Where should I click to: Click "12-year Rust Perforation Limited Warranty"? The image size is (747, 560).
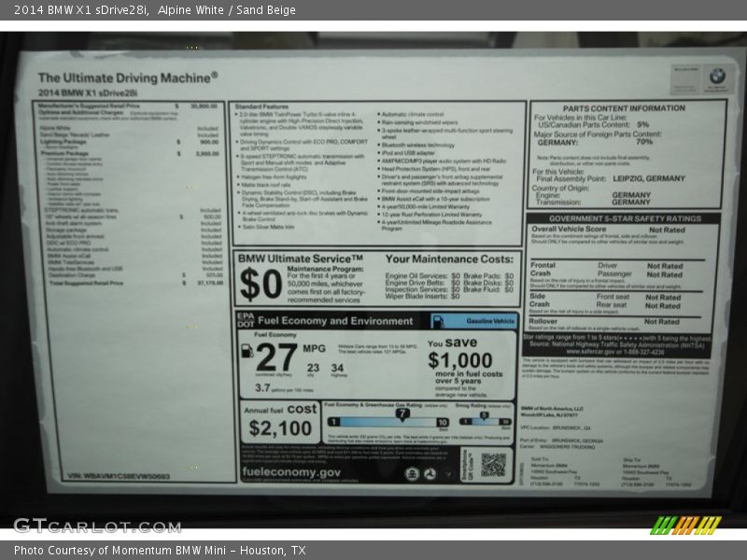pyautogui.click(x=431, y=215)
